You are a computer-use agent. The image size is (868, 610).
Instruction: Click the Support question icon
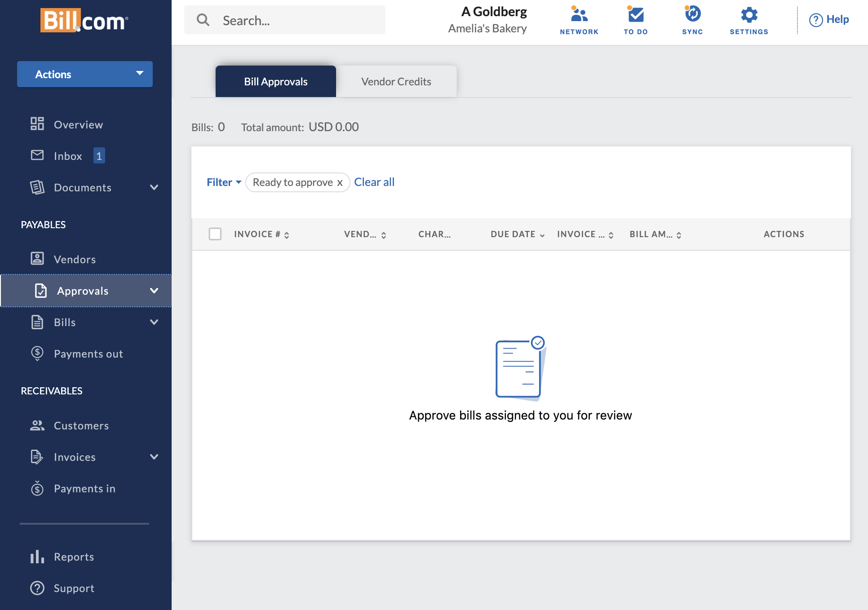pos(37,588)
